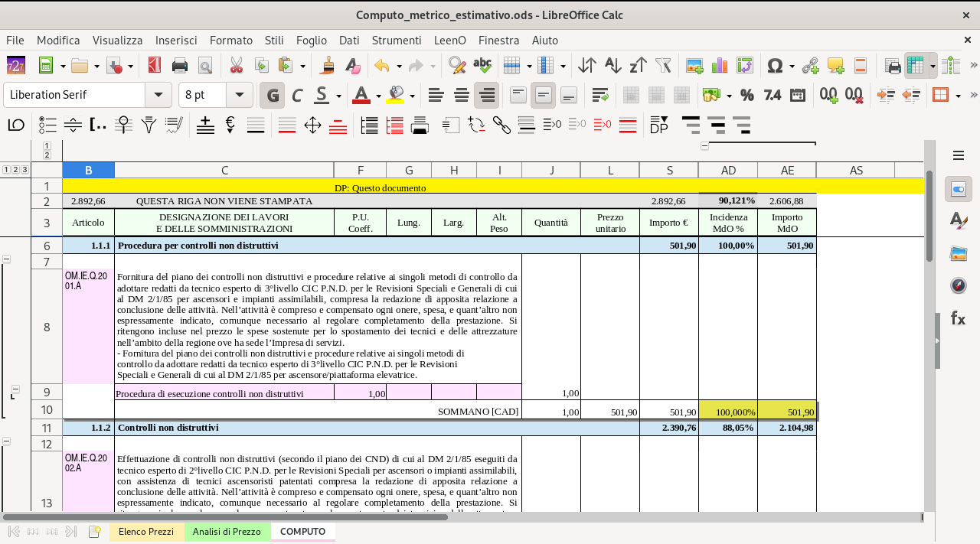Switch to Elenco Prezzi sheet tab
The height and width of the screenshot is (544, 980).
point(146,532)
